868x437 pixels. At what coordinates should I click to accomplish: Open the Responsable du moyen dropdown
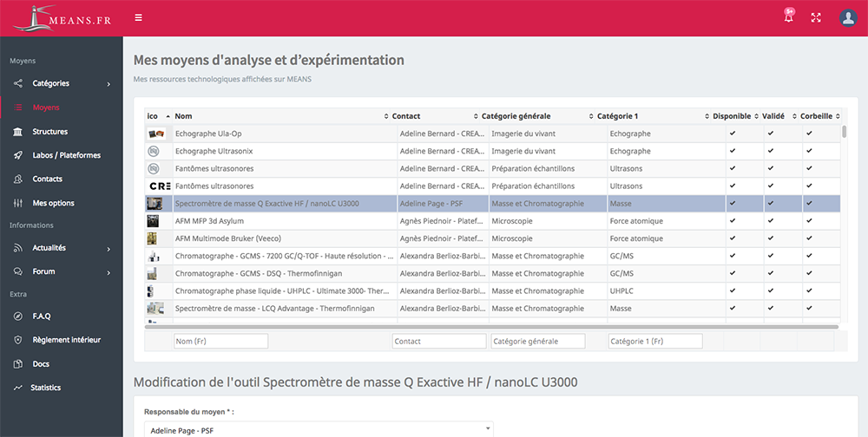coord(319,429)
